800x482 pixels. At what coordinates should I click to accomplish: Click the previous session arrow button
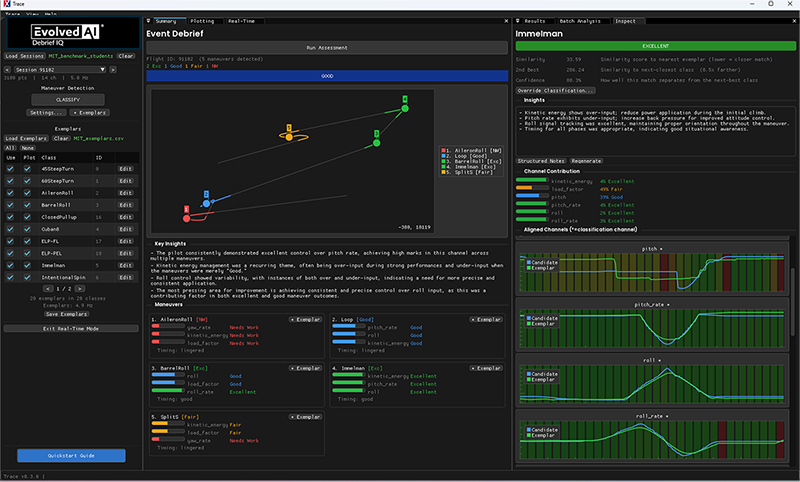7,69
